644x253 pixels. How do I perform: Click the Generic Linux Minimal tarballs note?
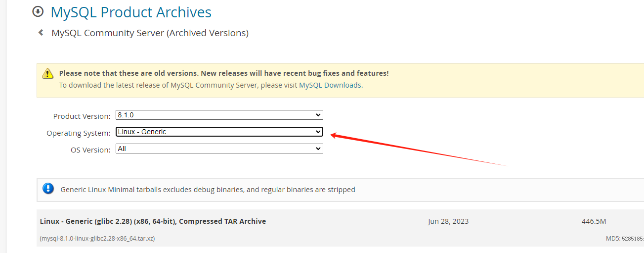tap(208, 190)
